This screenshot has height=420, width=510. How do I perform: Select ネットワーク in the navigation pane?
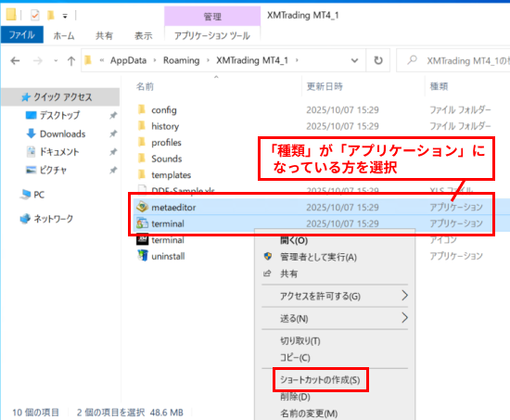47,219
